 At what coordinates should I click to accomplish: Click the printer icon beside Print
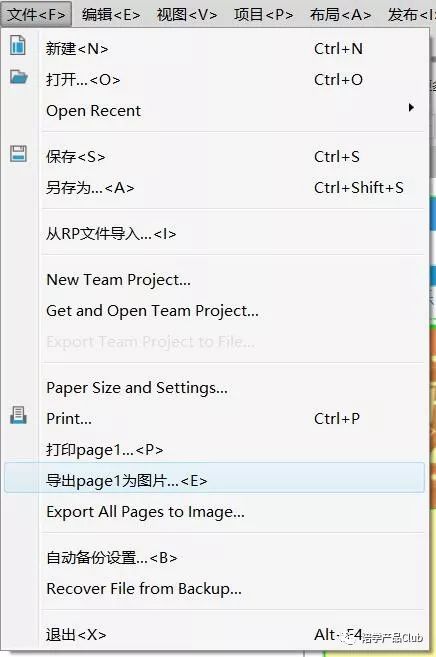[18, 415]
